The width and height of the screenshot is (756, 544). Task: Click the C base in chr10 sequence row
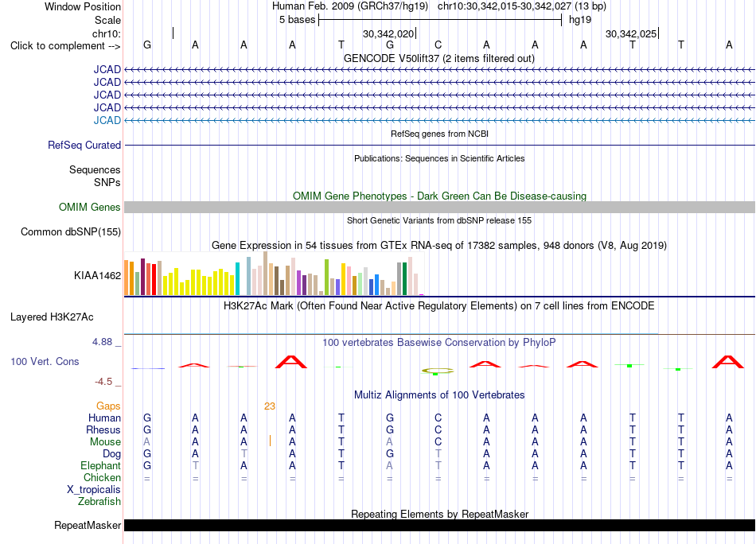click(438, 45)
